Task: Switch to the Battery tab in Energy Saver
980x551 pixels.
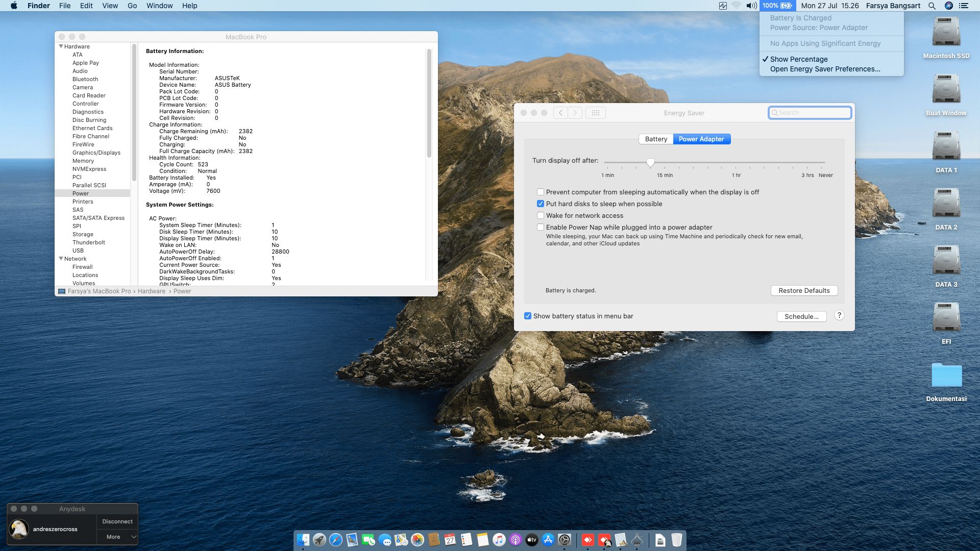Action: click(x=655, y=139)
